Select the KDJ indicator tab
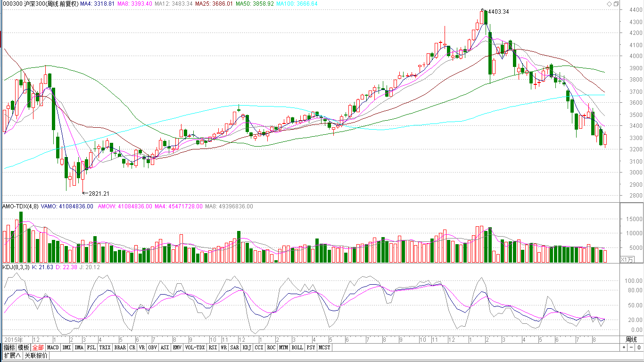This screenshot has height=362, width=644. tap(247, 347)
